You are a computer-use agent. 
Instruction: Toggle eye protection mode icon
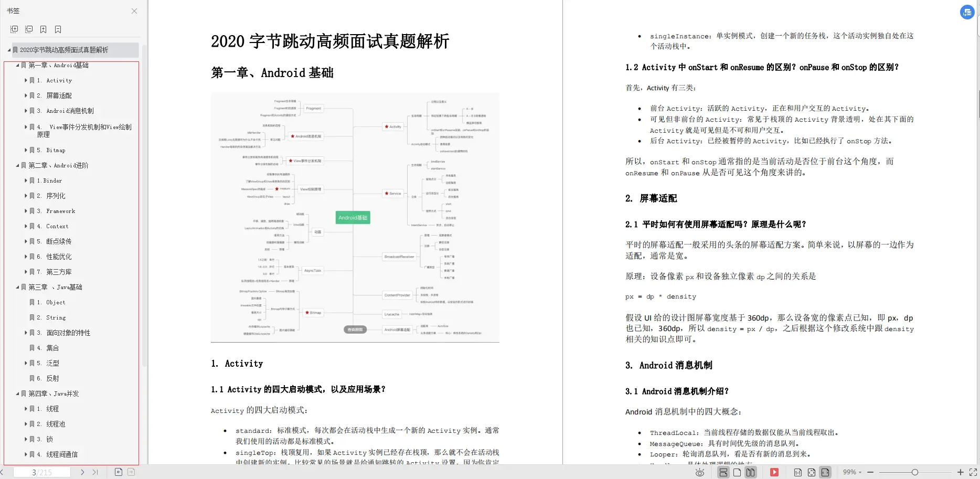click(700, 472)
